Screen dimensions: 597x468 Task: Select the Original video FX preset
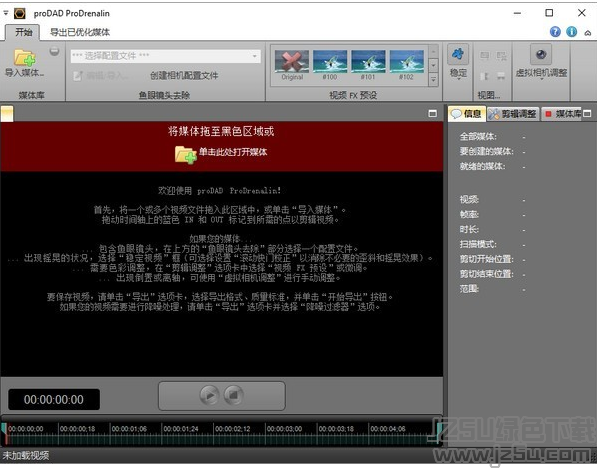(292, 65)
